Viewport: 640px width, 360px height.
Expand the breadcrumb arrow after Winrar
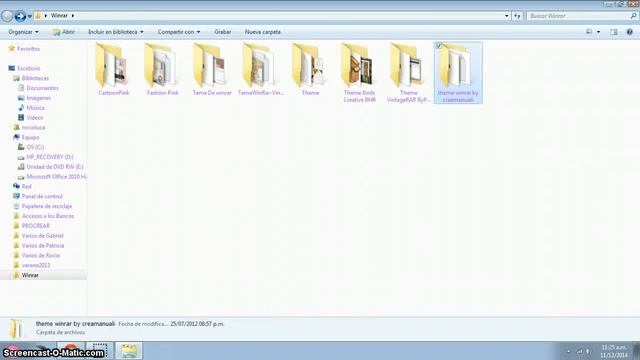pos(73,16)
